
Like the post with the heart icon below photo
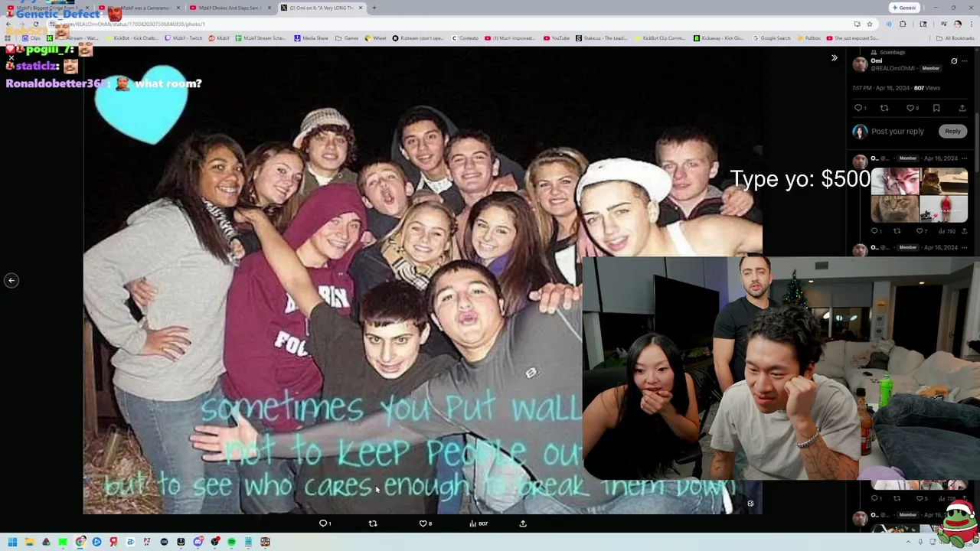[x=425, y=523]
